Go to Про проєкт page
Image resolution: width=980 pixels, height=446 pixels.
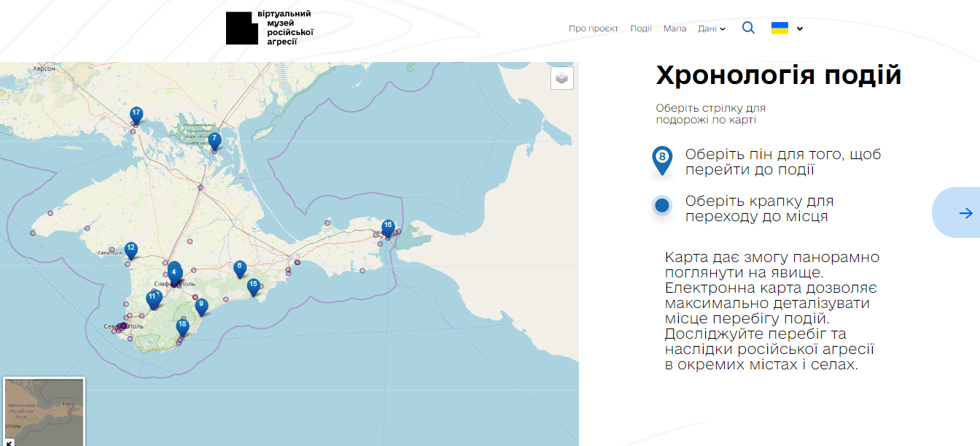point(593,28)
